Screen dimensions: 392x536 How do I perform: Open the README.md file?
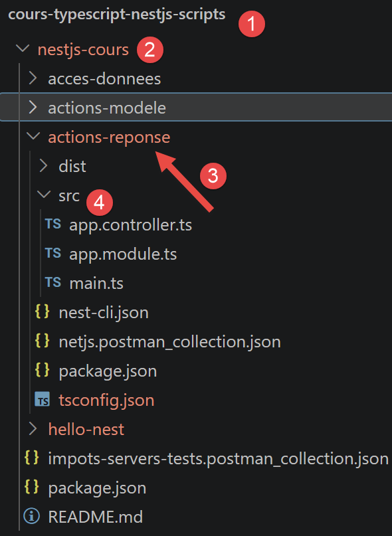click(x=96, y=517)
